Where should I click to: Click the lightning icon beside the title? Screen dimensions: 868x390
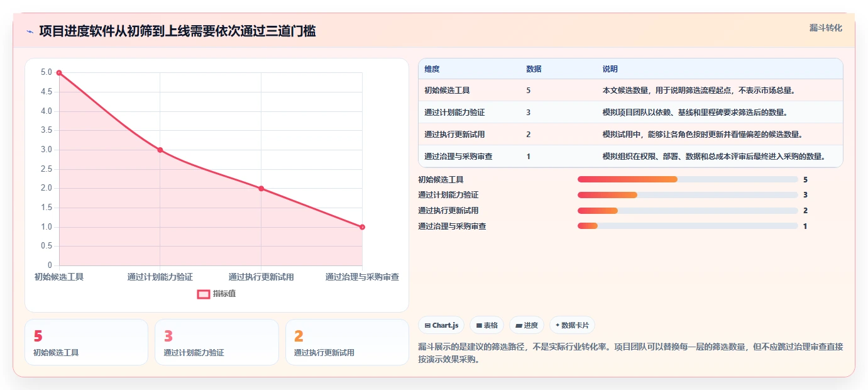(x=30, y=31)
